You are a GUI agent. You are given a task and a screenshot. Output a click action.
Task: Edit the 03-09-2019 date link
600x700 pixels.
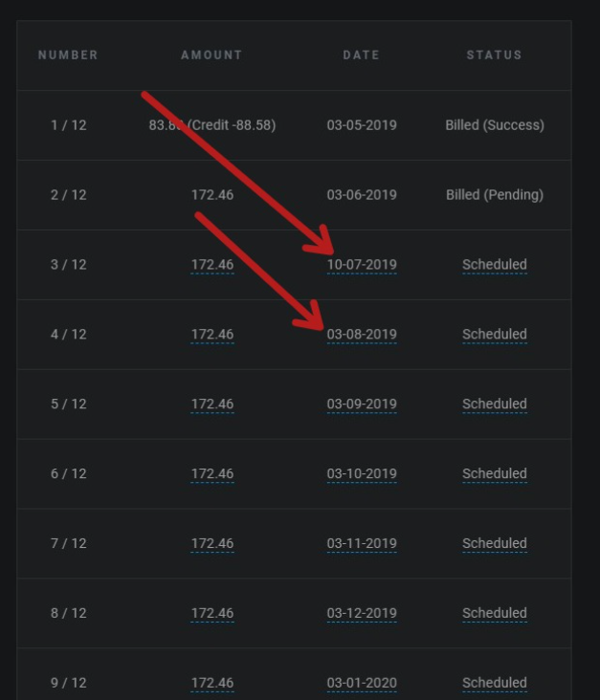362,404
